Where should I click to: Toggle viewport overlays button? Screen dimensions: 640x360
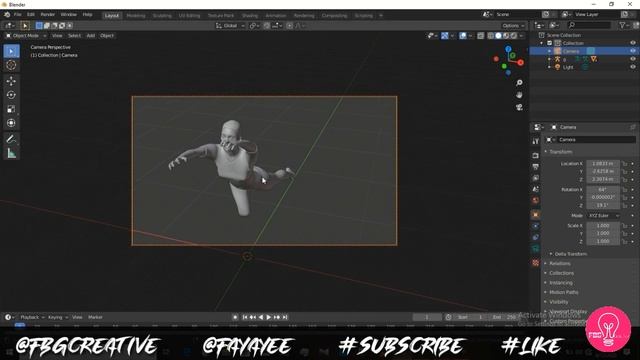coord(462,36)
